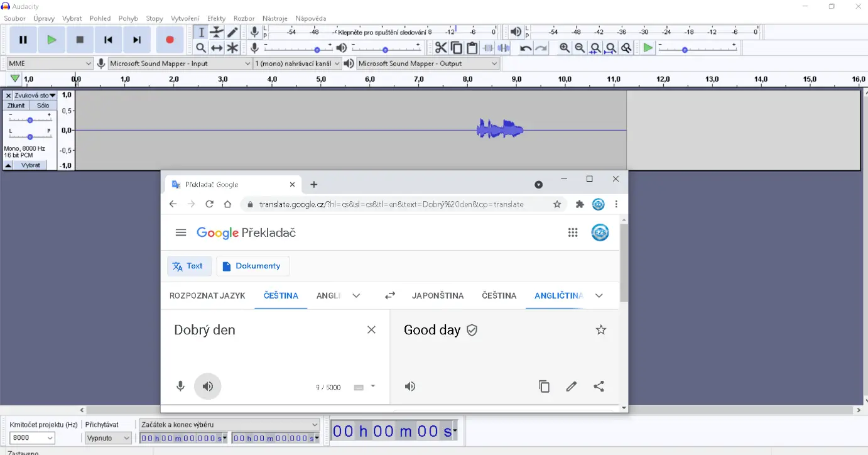Listen to source text Dobrý den
The image size is (868, 455).
click(208, 386)
